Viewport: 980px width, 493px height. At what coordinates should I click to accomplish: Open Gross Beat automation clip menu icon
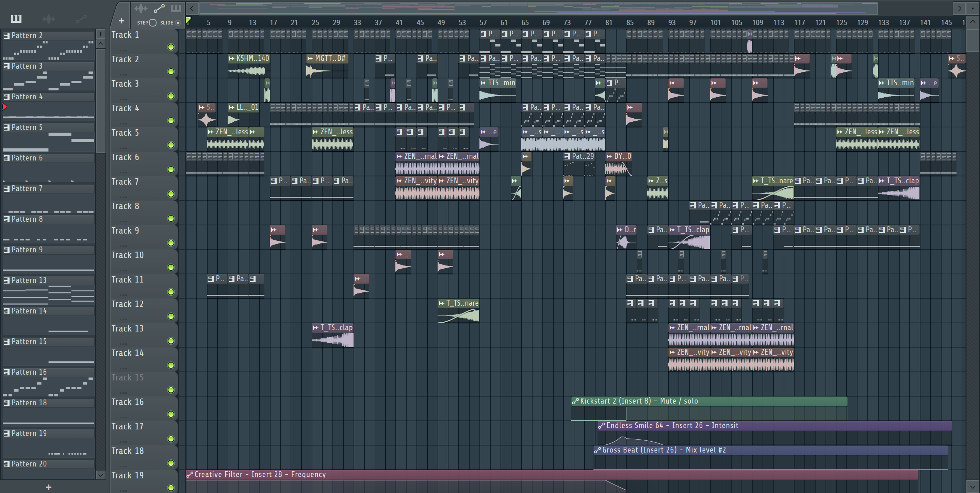coord(598,450)
